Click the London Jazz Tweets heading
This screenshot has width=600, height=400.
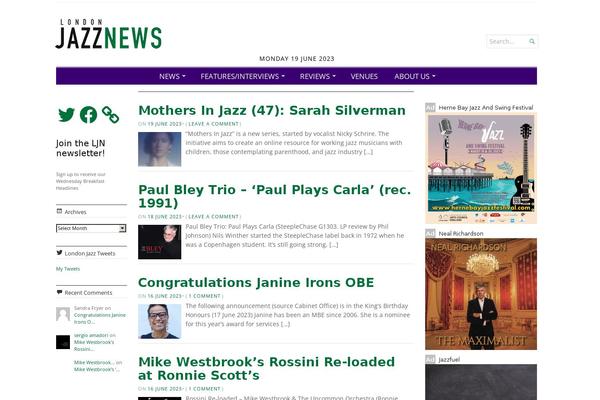tap(90, 253)
